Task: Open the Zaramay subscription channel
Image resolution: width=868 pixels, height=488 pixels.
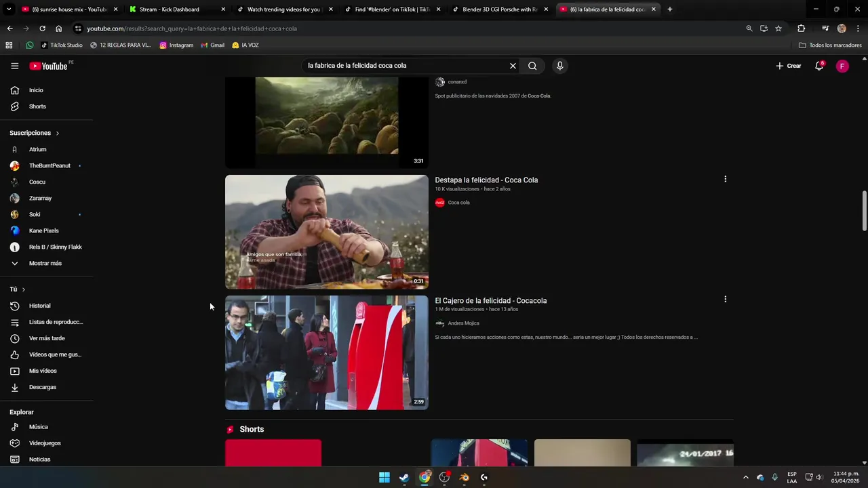Action: [40, 198]
